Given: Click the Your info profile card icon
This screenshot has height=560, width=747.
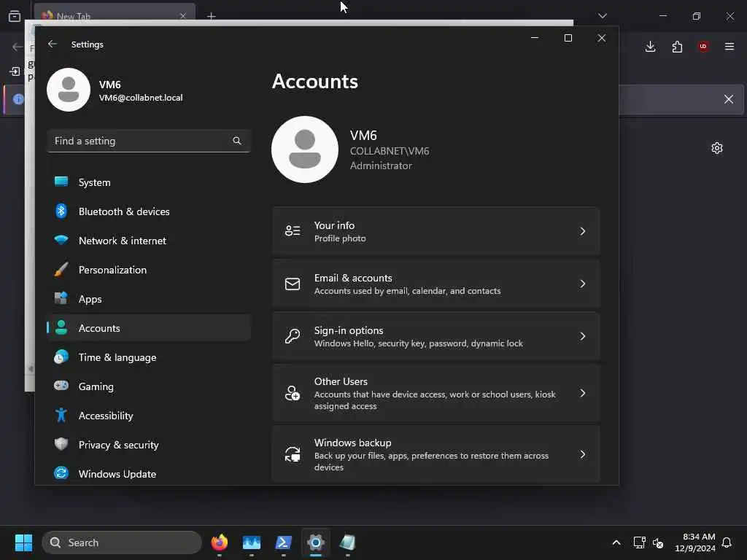Looking at the screenshot, I should (293, 231).
